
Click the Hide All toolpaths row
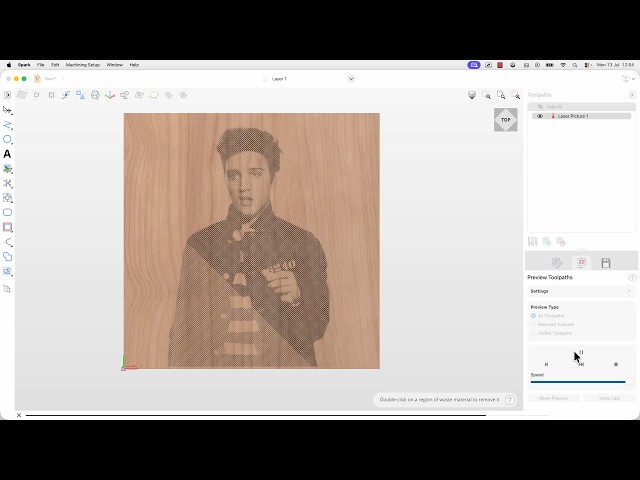point(581,107)
